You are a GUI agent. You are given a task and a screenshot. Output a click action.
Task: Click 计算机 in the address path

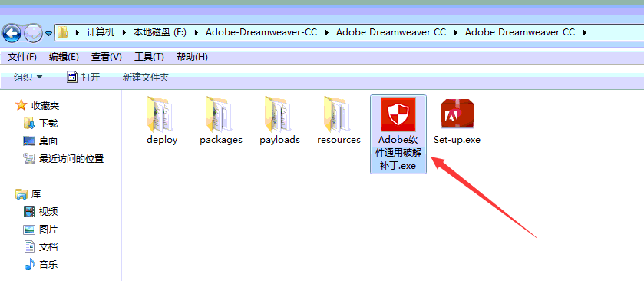tap(101, 32)
